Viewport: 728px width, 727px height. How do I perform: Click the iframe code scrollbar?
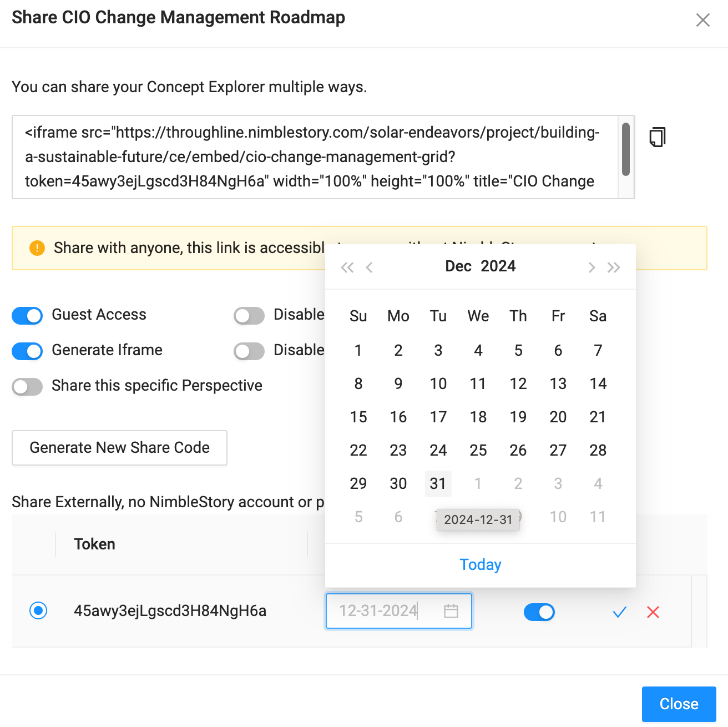point(626,150)
